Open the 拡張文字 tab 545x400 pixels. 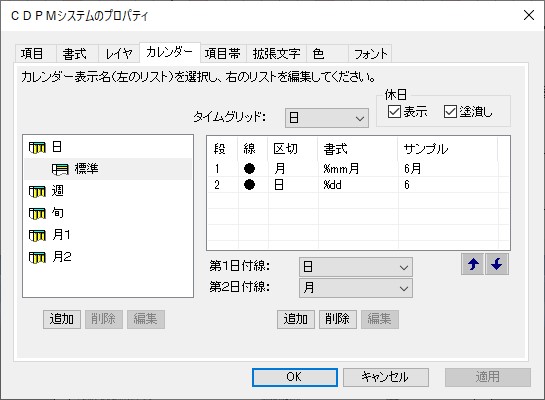[276, 54]
